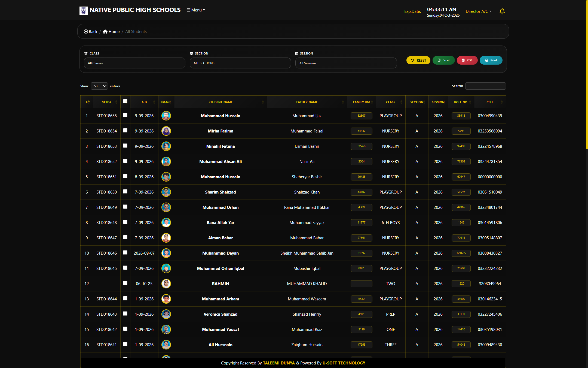Open Mirha Fatima's student photo

tap(166, 131)
